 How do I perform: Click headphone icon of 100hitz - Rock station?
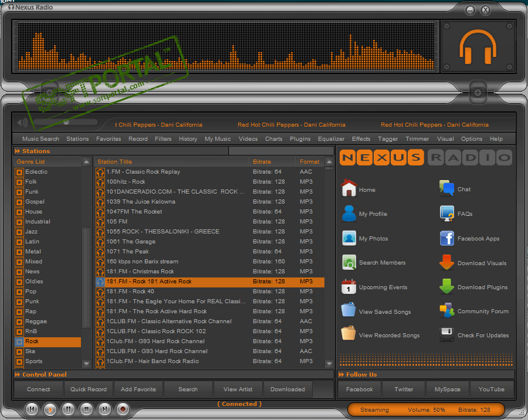pos(100,182)
